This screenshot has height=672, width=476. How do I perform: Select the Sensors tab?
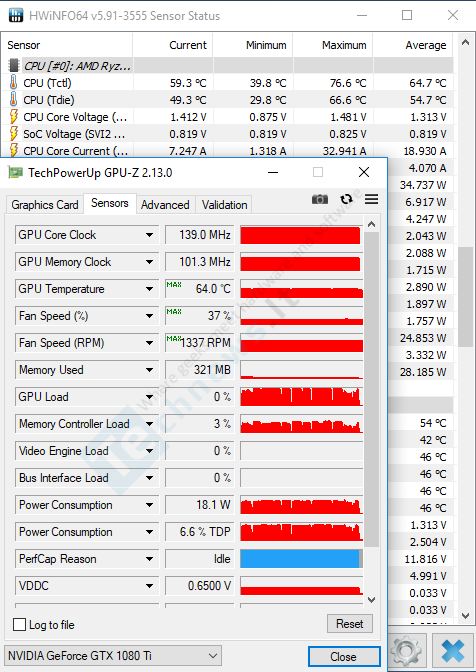[110, 203]
